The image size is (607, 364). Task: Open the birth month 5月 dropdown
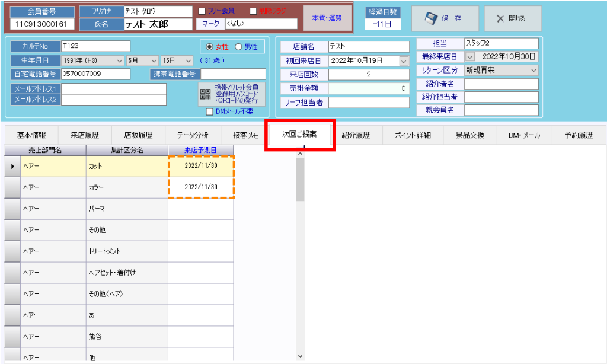(x=154, y=60)
